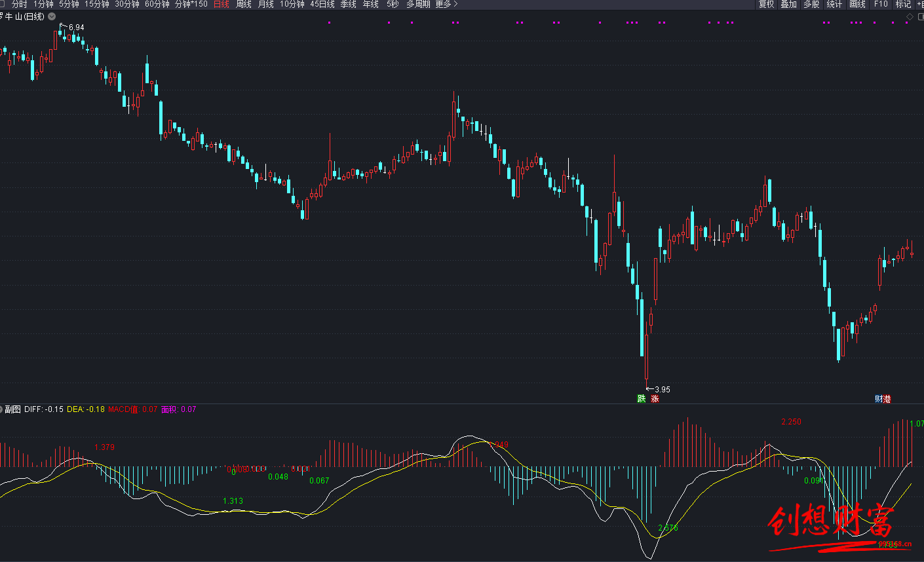Image resolution: width=924 pixels, height=562 pixels.
Task: Click the 标记 mark button
Action: point(904,4)
